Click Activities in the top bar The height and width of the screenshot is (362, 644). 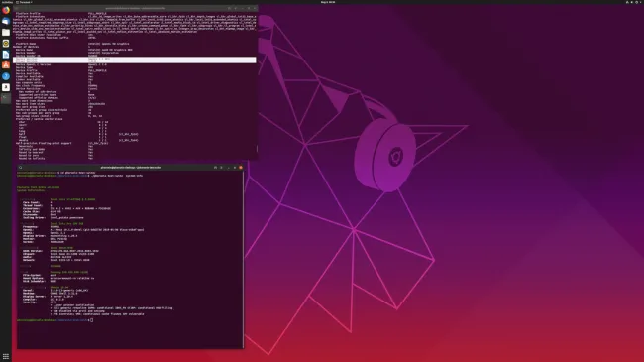click(7, 2)
